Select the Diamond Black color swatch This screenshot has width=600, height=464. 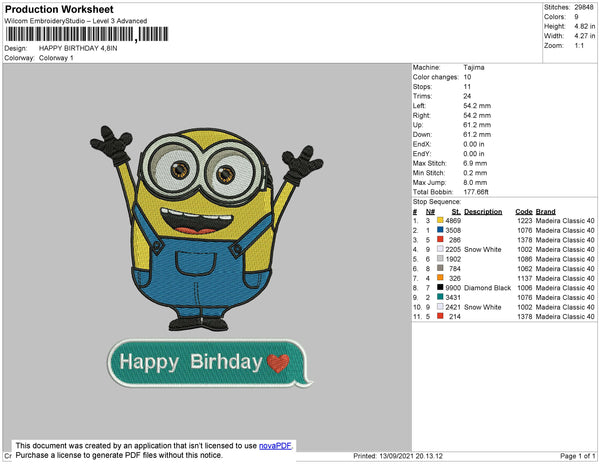pos(440,288)
